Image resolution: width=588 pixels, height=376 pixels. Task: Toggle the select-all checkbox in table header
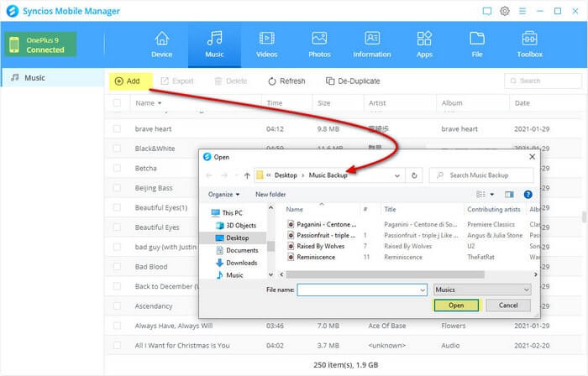(x=117, y=102)
